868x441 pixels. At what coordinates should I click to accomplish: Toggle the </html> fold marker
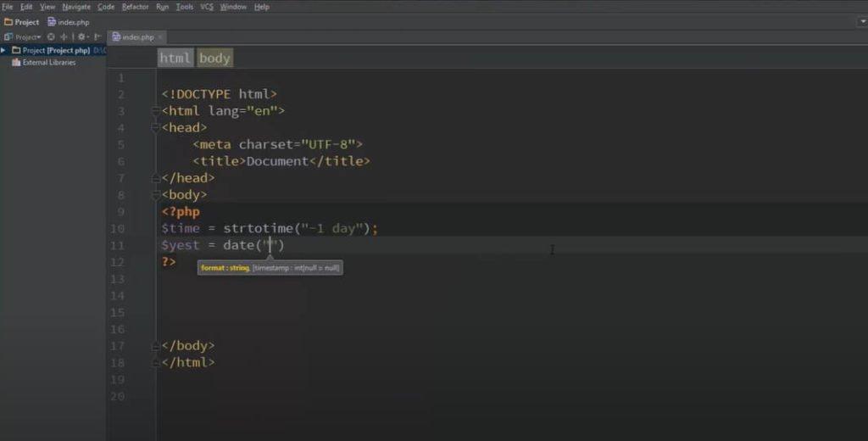tap(156, 363)
